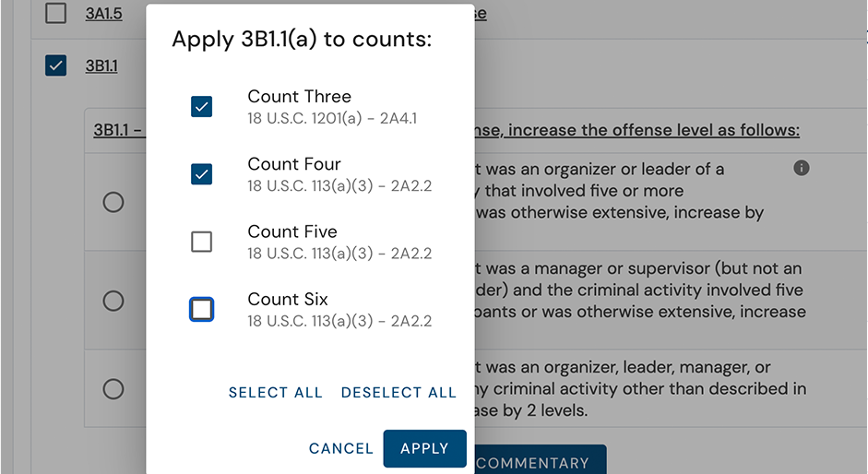Viewport: 868px width, 474px height.
Task: Open the 3B1.1 link beside the checked box
Action: [101, 65]
